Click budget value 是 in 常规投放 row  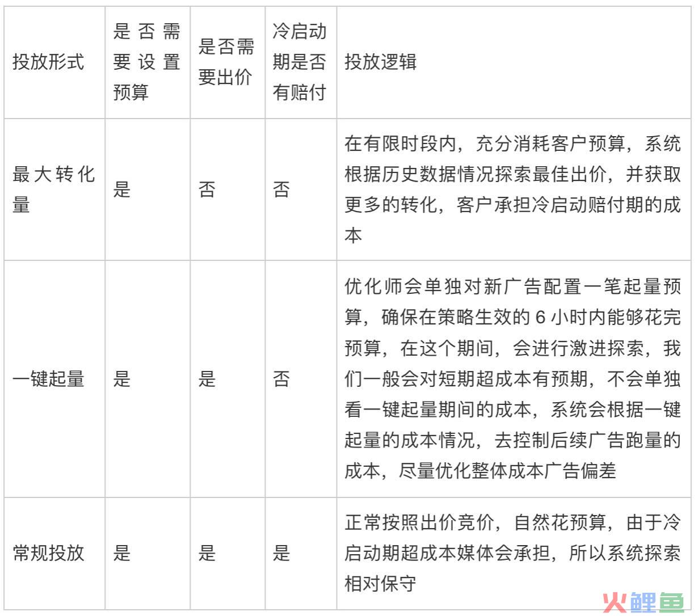pos(121,553)
